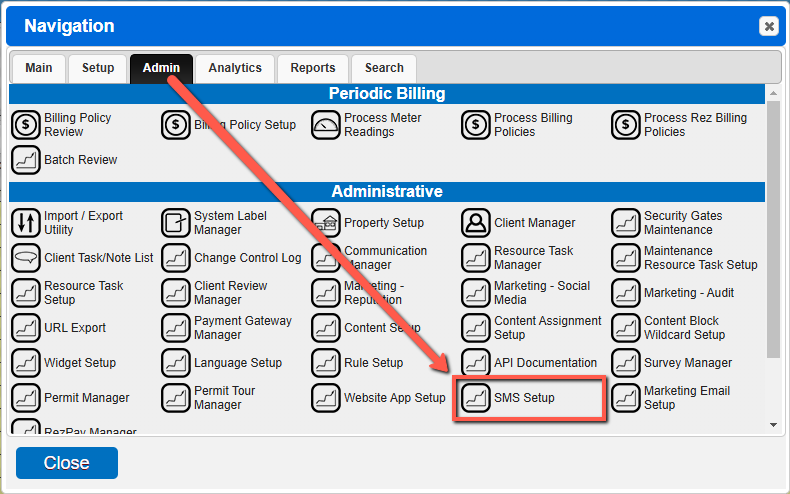The height and width of the screenshot is (494, 790).
Task: Open Website App Setup icon
Action: 326,398
